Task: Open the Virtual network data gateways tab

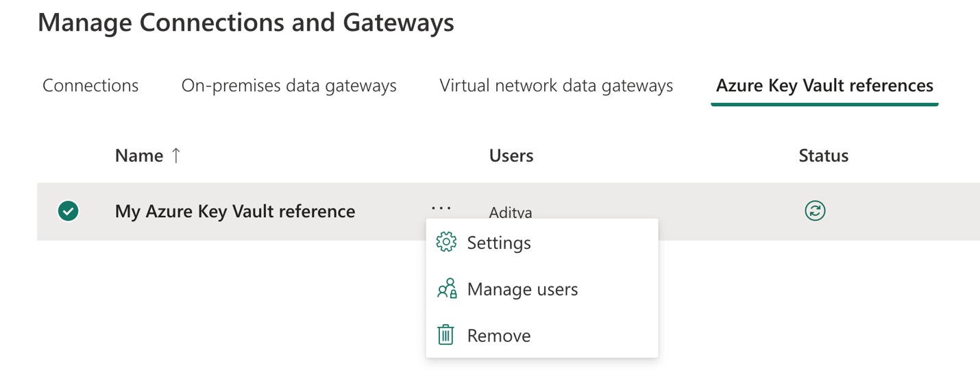Action: tap(556, 86)
